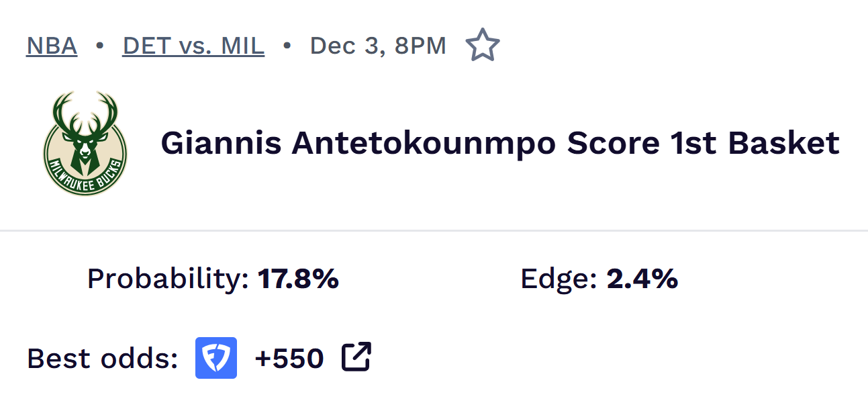Image resolution: width=868 pixels, height=411 pixels.
Task: Favorite this bet with the star icon
Action: pyautogui.click(x=483, y=46)
